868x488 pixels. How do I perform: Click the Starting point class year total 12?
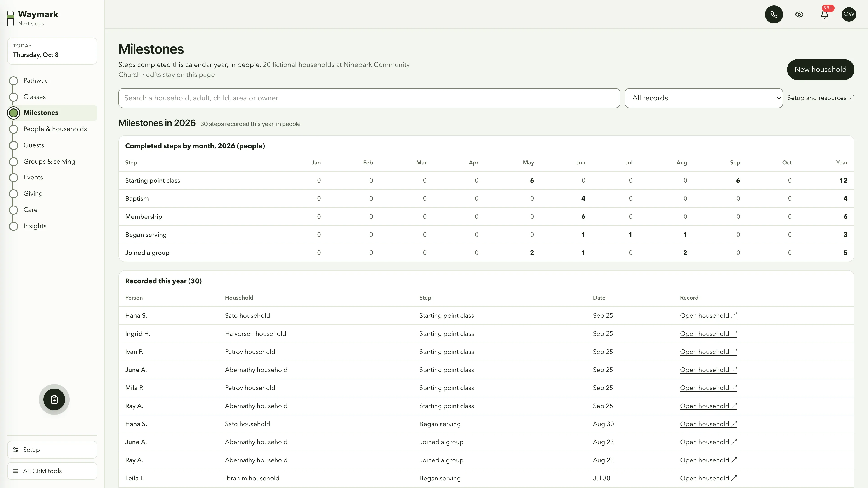coord(843,181)
